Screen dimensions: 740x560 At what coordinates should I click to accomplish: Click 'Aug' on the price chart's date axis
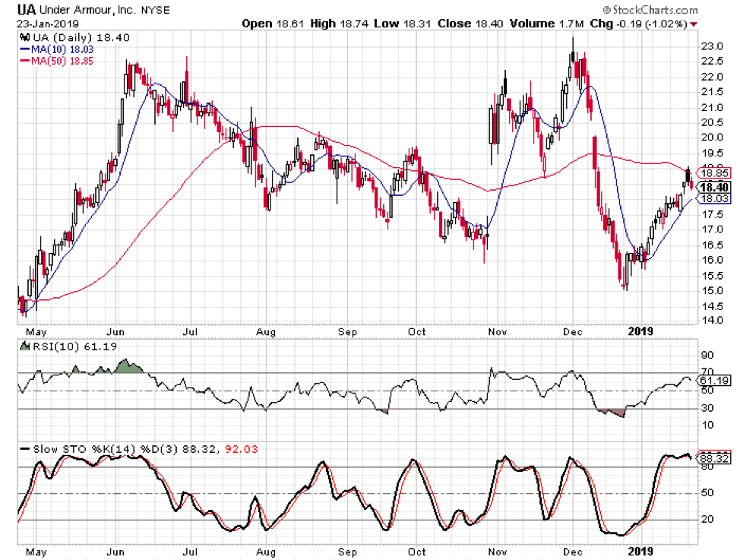(x=266, y=332)
